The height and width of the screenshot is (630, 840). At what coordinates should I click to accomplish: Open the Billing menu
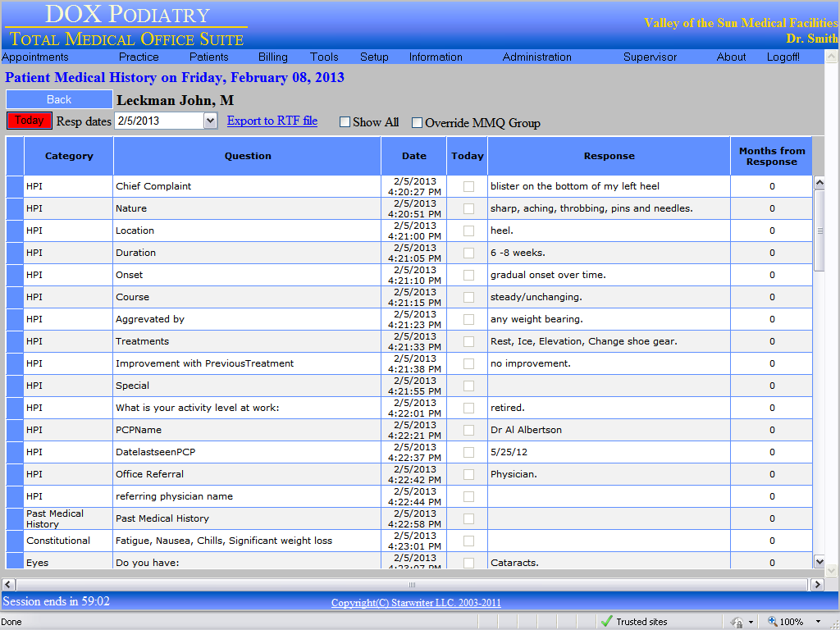coord(273,57)
